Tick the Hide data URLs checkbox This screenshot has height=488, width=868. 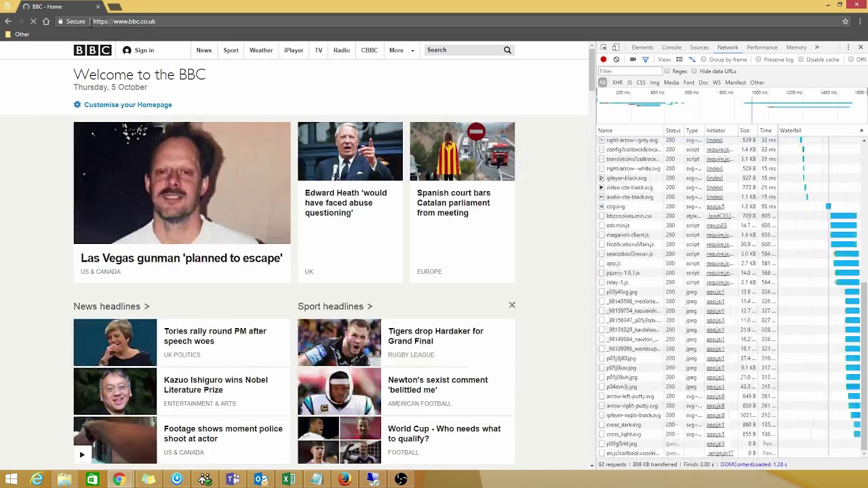694,71
